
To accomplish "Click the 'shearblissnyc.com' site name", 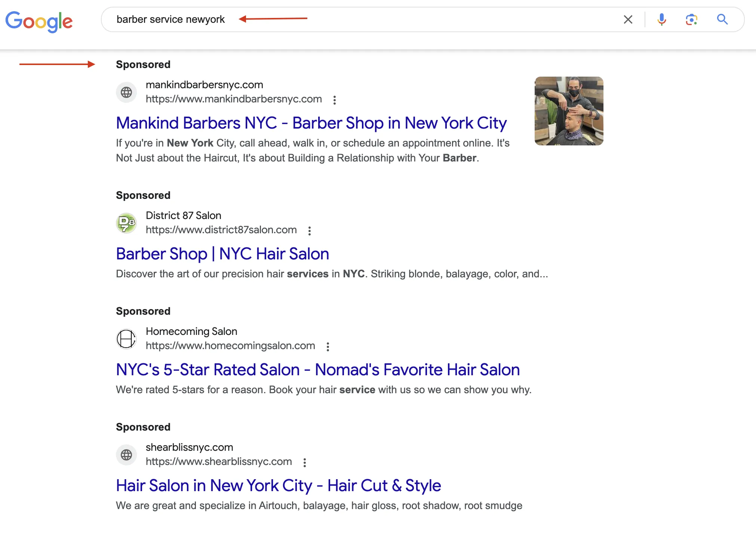I will tap(190, 447).
